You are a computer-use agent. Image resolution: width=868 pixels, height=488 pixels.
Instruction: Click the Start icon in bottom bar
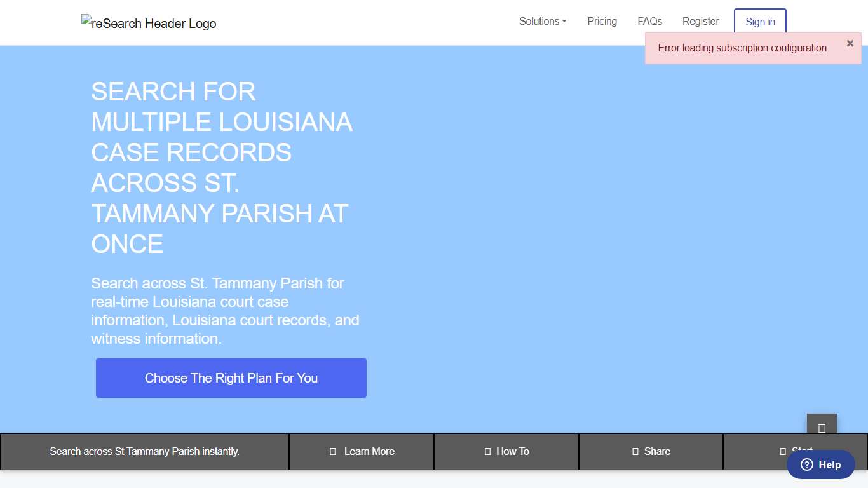(783, 451)
